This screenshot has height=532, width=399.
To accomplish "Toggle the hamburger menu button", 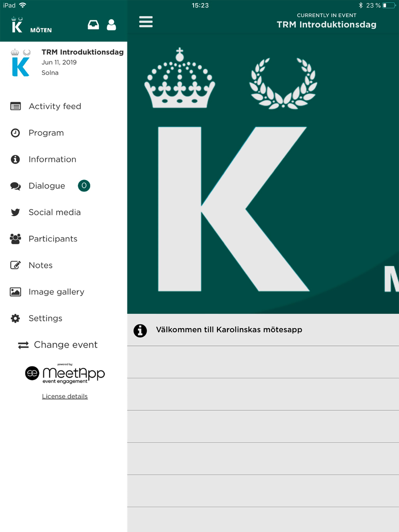I will [146, 22].
